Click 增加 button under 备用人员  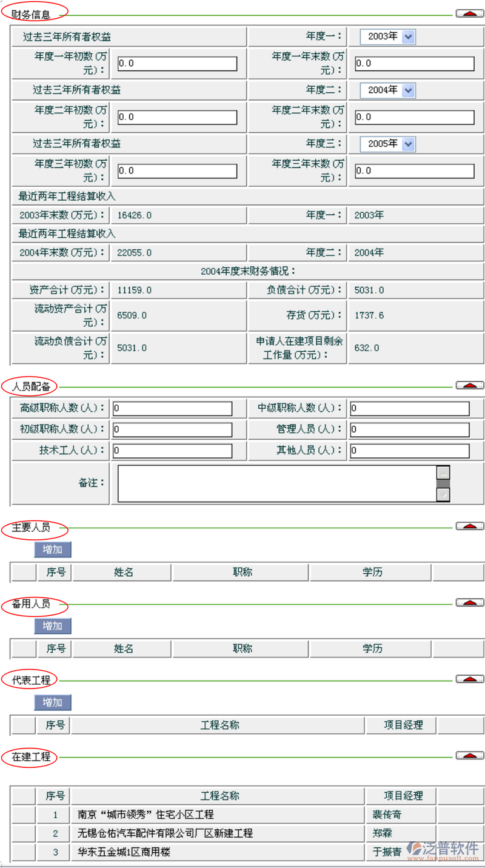(53, 626)
